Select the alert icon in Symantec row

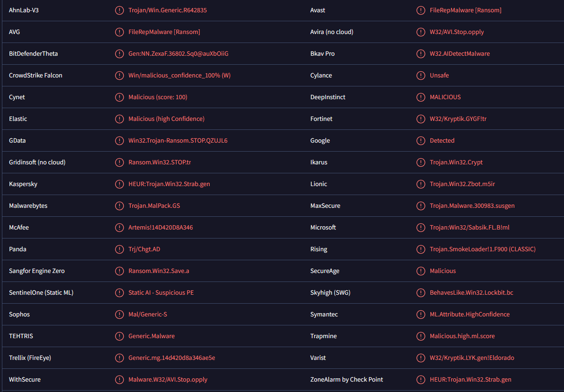pos(421,315)
